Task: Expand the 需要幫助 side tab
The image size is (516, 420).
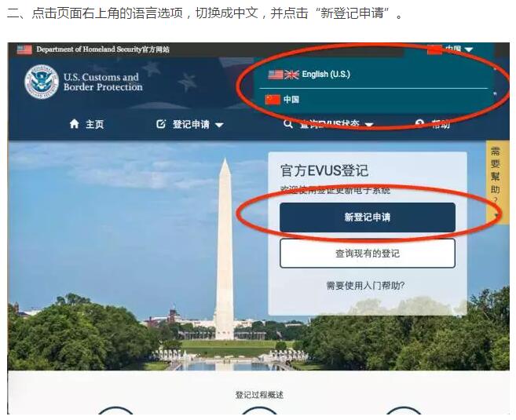Action: 496,182
